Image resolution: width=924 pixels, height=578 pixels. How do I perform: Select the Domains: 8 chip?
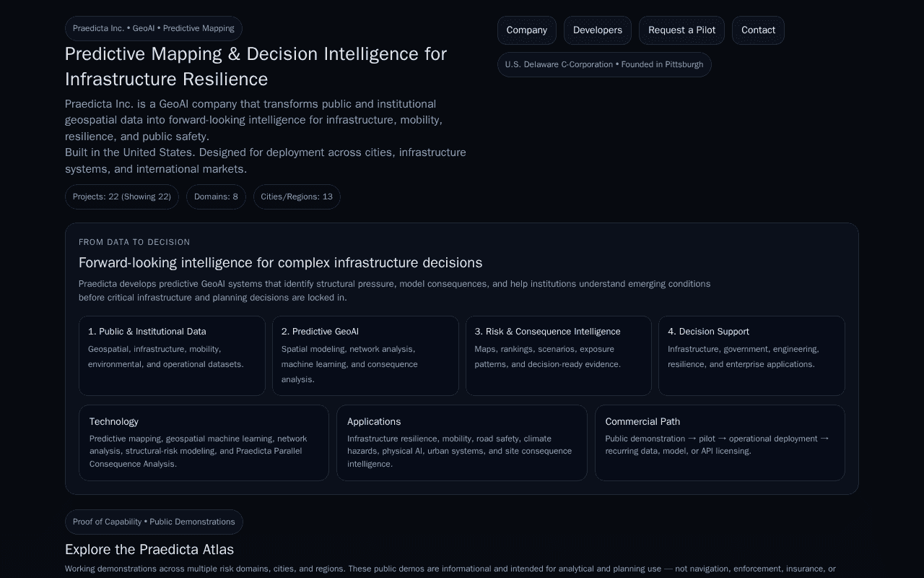pos(216,197)
